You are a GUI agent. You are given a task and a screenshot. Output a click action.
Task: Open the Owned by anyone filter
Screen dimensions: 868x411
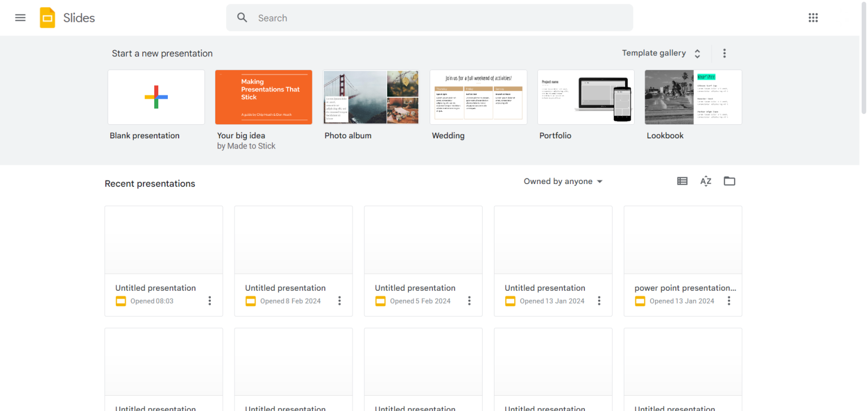point(563,181)
